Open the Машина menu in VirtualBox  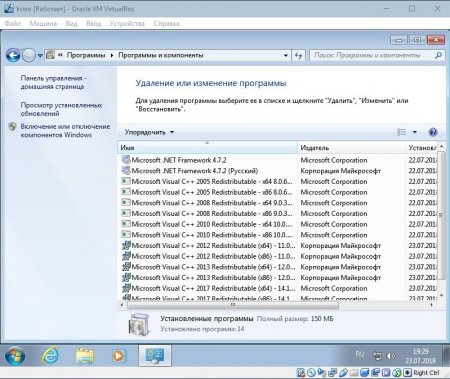(43, 24)
